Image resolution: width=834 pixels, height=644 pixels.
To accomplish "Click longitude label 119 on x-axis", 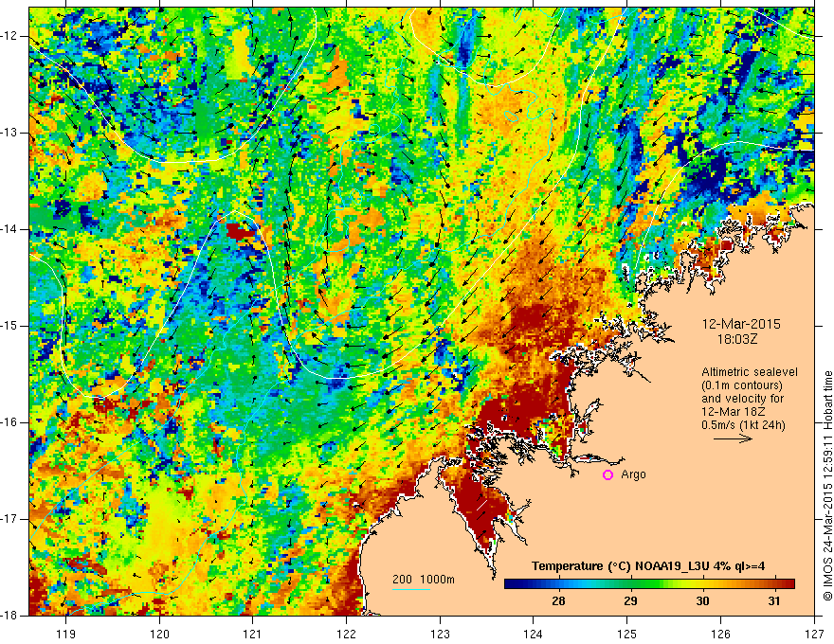I will (66, 634).
